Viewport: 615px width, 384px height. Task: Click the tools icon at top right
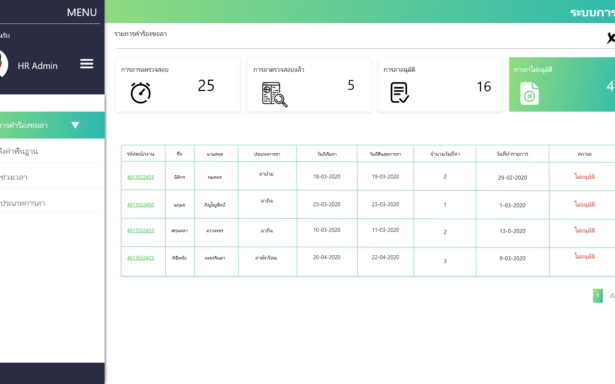coord(611,38)
